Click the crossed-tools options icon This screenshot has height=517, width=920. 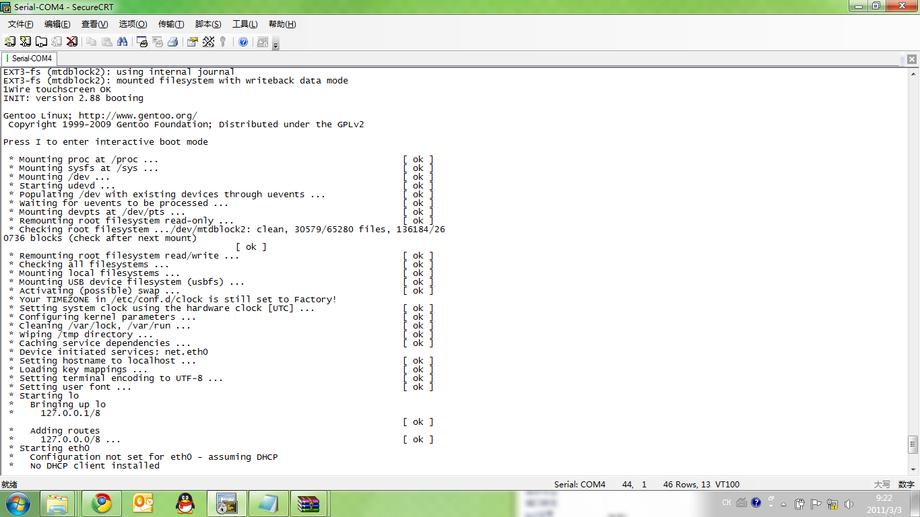[x=208, y=42]
